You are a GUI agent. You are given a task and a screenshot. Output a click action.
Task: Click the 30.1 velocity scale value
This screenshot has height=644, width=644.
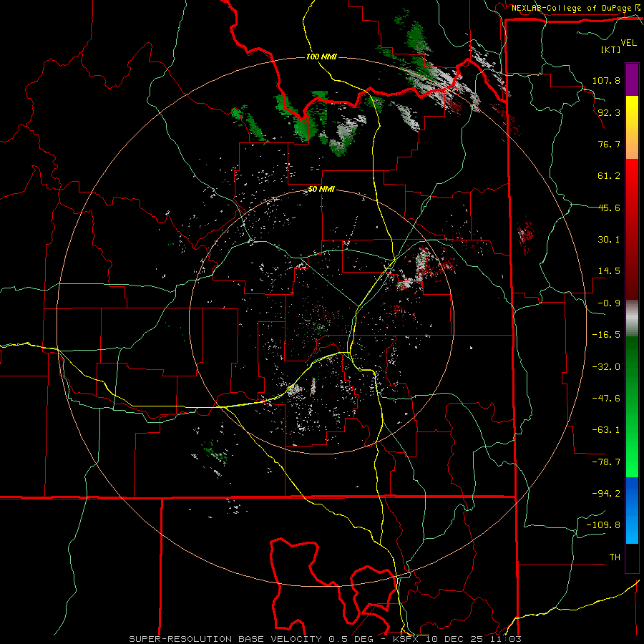tap(609, 240)
